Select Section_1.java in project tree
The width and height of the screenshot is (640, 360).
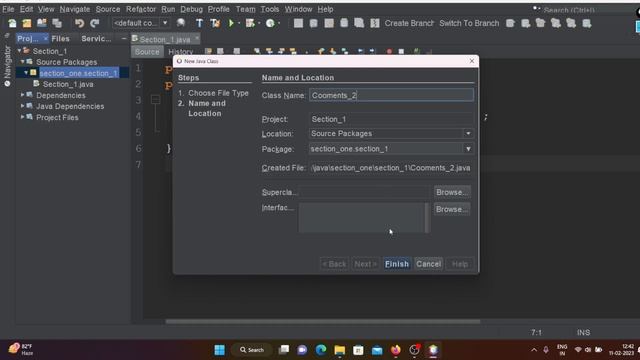point(68,84)
